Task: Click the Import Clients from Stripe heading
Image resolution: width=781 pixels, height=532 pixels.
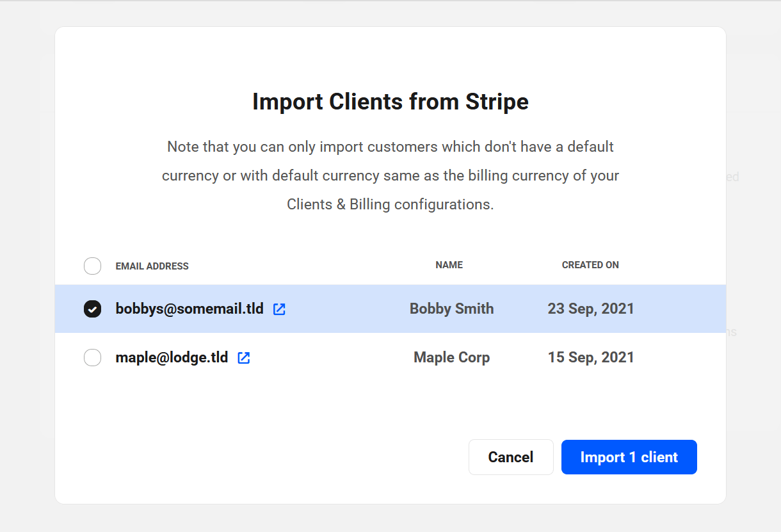Action: [390, 102]
